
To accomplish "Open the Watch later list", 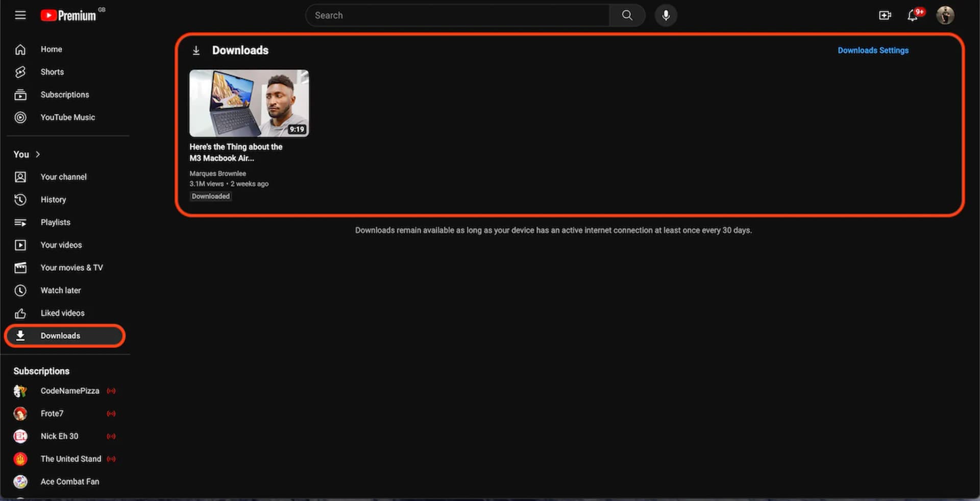I will 60,290.
